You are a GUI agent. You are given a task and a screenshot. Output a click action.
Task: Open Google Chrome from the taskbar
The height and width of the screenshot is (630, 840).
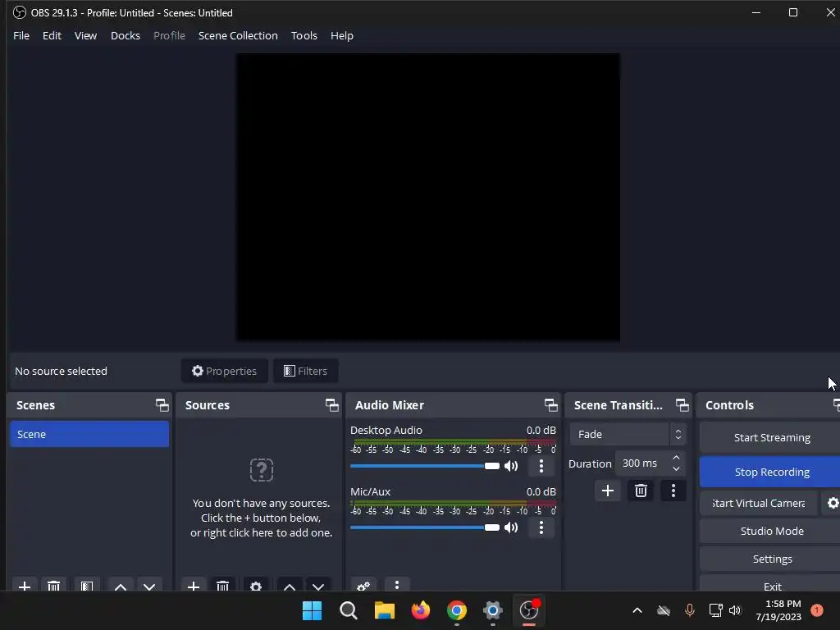(456, 610)
